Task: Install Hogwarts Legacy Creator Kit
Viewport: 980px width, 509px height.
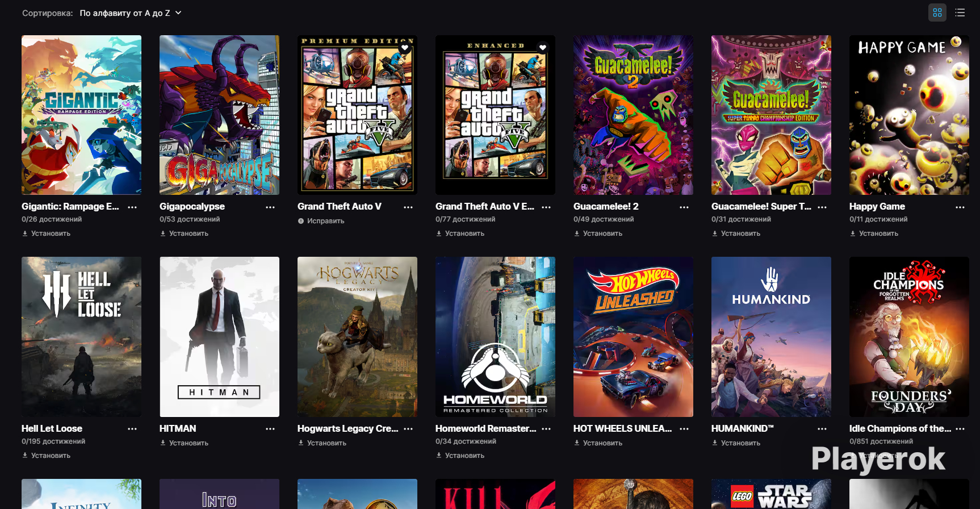Action: click(323, 443)
